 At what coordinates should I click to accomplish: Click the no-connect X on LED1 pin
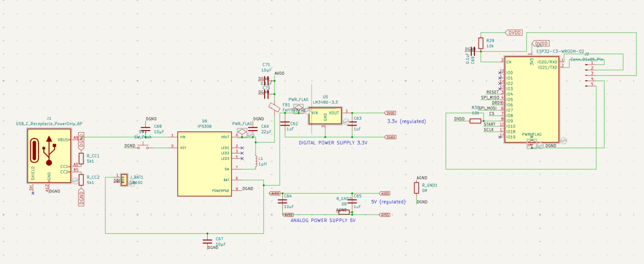(242, 148)
